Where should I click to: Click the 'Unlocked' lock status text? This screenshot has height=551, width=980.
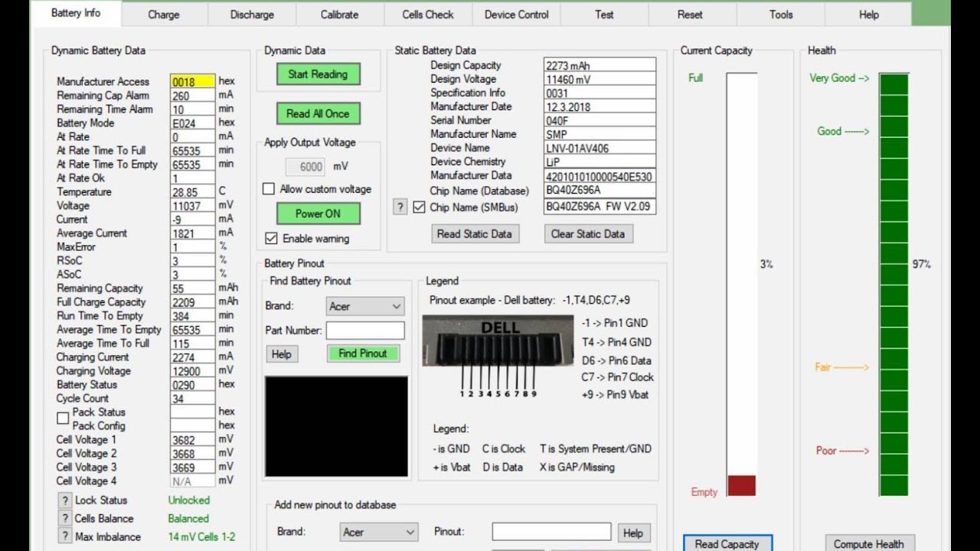(x=188, y=500)
